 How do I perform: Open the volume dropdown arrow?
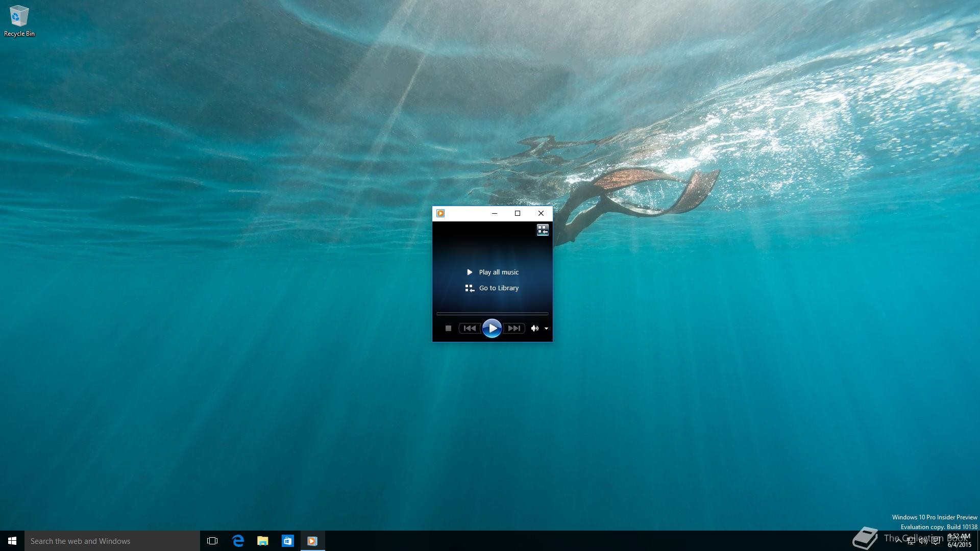pyautogui.click(x=546, y=329)
